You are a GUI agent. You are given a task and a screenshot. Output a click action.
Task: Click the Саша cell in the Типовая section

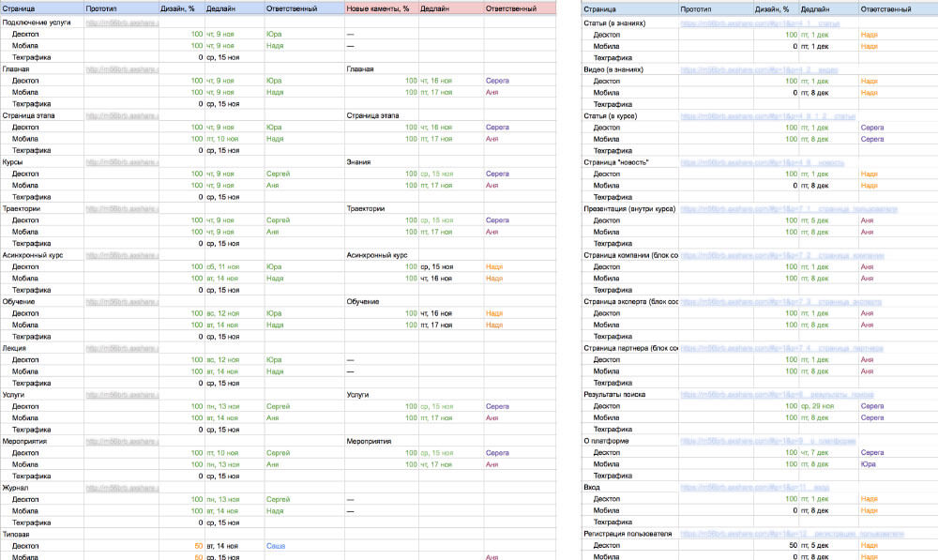point(275,545)
